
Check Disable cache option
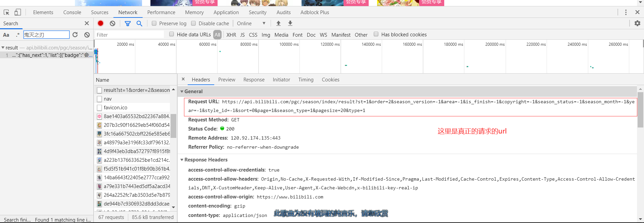pos(193,23)
